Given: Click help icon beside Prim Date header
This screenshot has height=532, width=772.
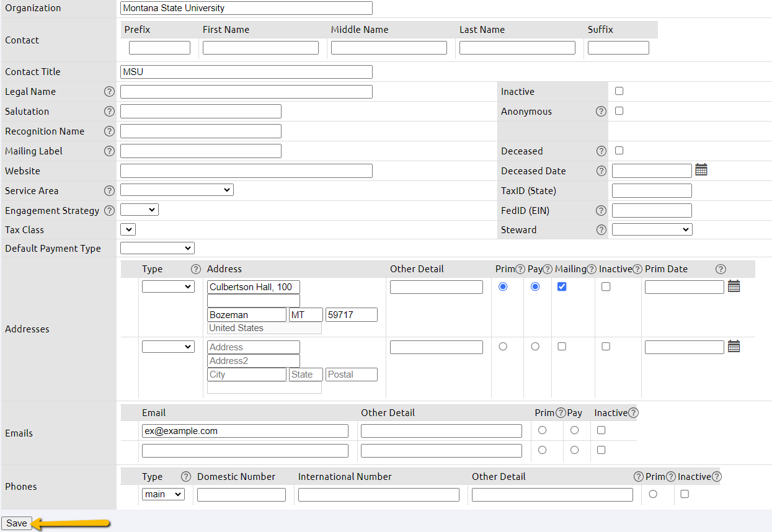Looking at the screenshot, I should (x=721, y=269).
